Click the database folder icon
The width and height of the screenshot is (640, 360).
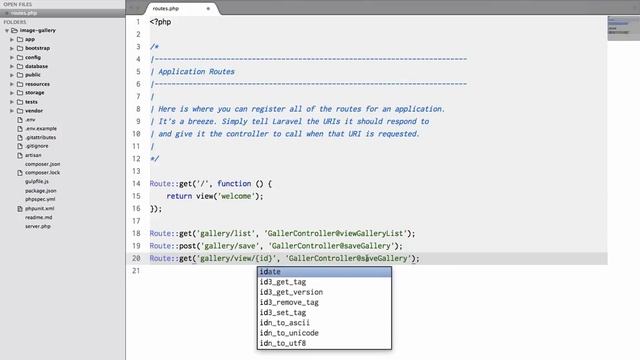tap(20, 66)
